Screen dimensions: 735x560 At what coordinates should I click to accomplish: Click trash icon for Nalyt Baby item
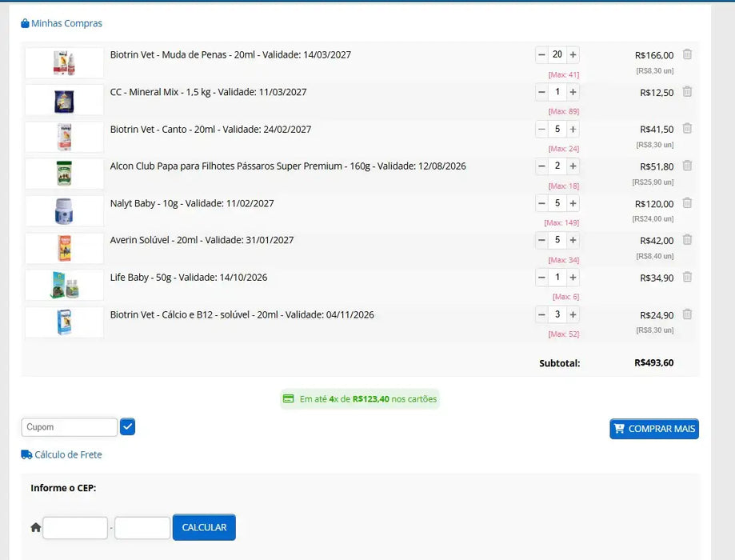[x=687, y=203]
